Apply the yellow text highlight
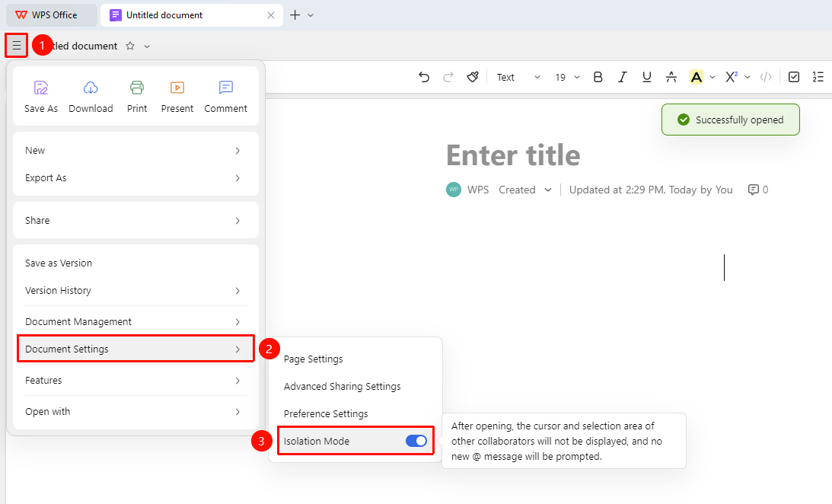832x504 pixels. tap(697, 78)
